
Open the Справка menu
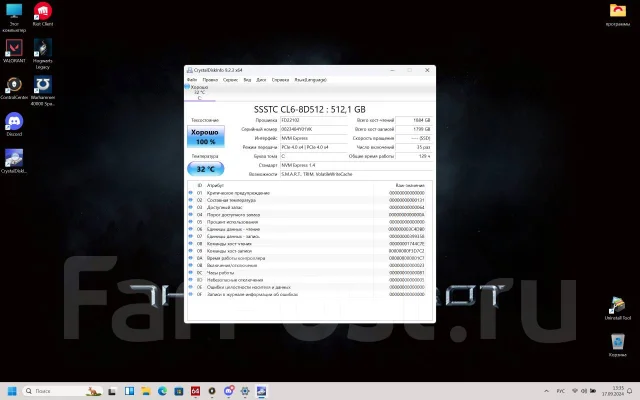coord(280,80)
